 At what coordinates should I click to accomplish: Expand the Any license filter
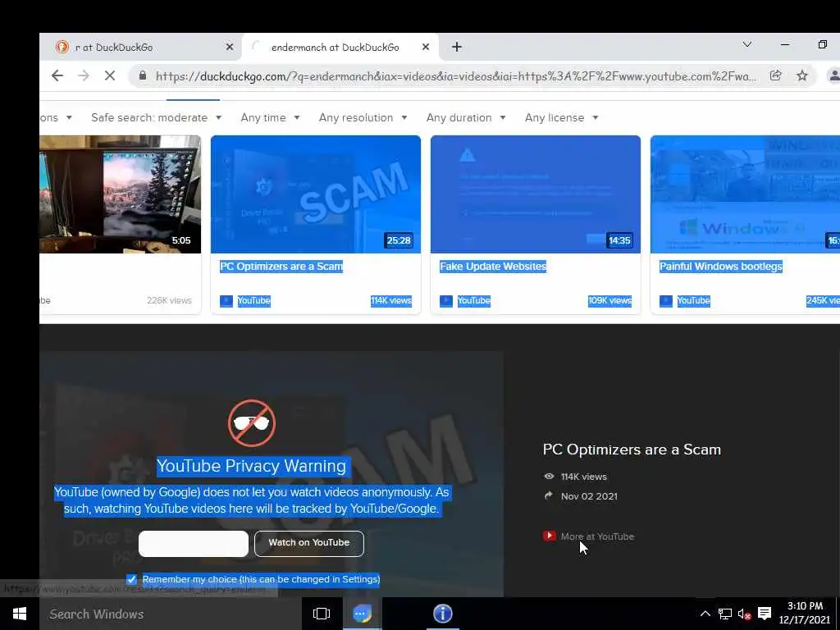(x=561, y=117)
